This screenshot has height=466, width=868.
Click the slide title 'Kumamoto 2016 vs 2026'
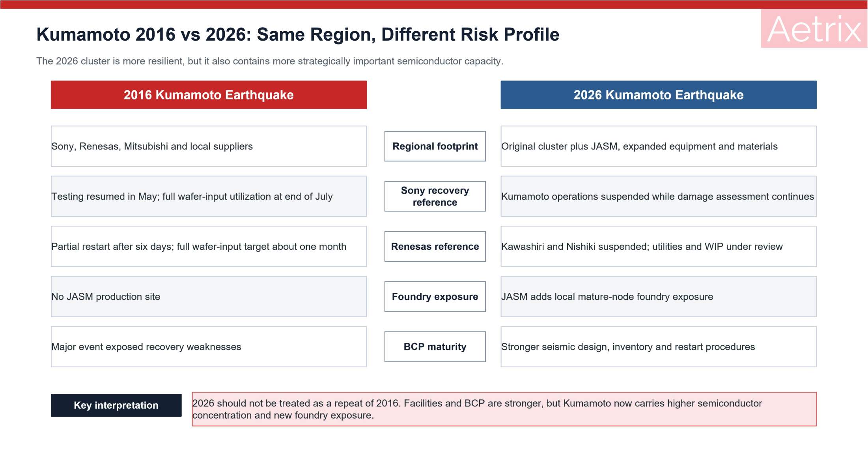298,34
